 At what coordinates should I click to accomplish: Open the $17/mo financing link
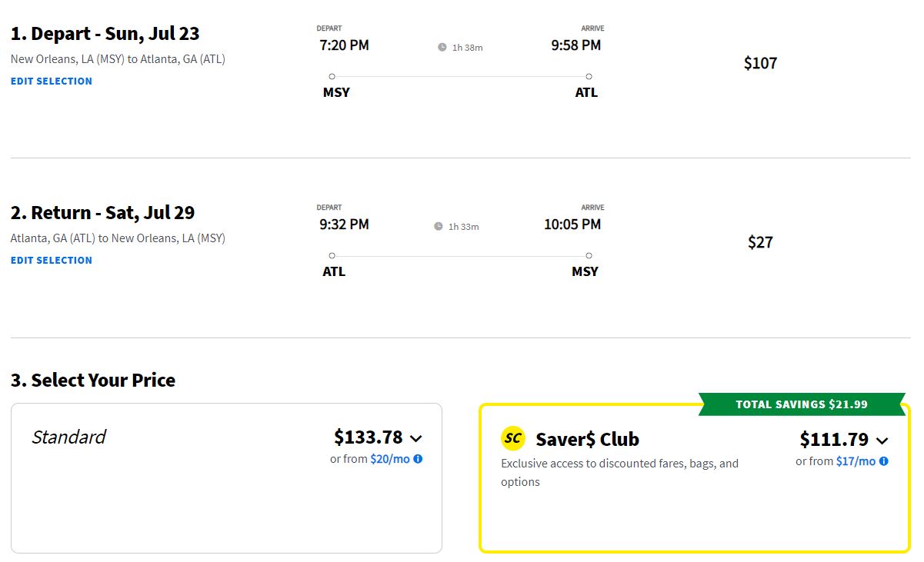tap(856, 461)
